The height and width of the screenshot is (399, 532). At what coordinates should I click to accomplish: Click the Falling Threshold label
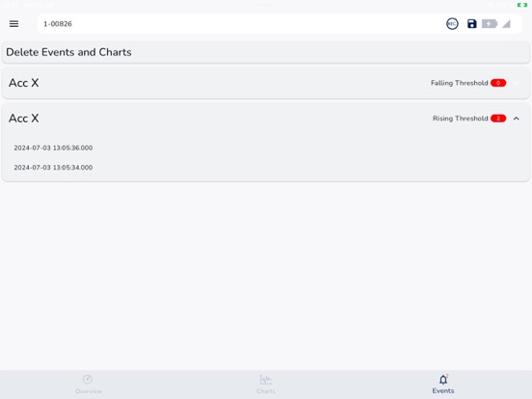coord(460,83)
